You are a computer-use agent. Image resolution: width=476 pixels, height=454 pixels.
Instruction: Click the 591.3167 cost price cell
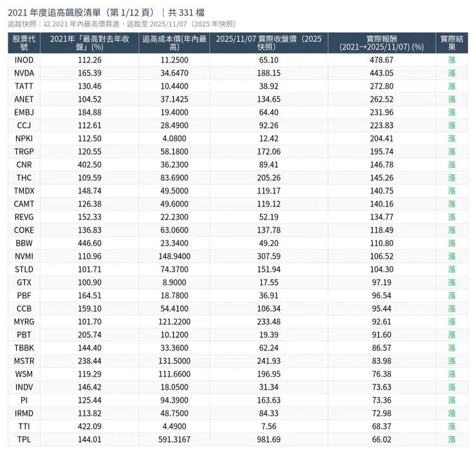tap(174, 439)
